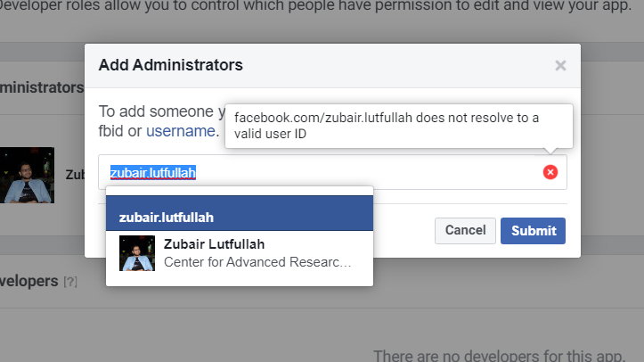The width and height of the screenshot is (644, 362).
Task: Click the Developer roles description text
Action: pos(321,11)
